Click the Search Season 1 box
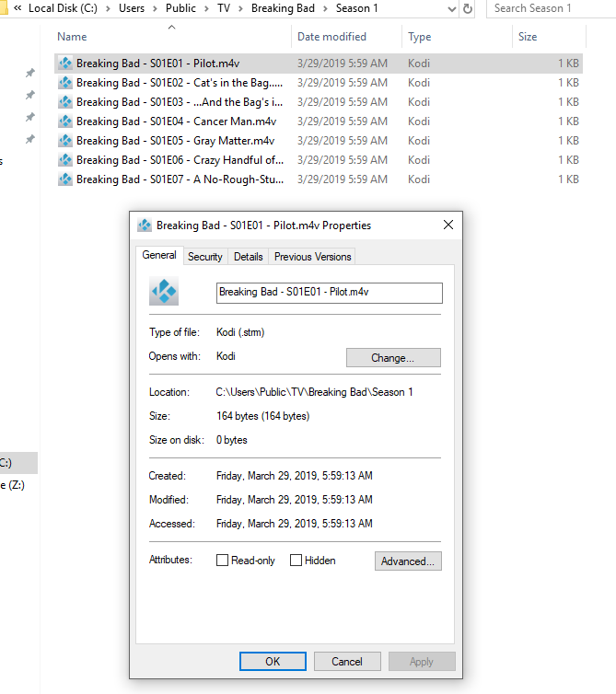This screenshot has width=616, height=694. pyautogui.click(x=551, y=8)
